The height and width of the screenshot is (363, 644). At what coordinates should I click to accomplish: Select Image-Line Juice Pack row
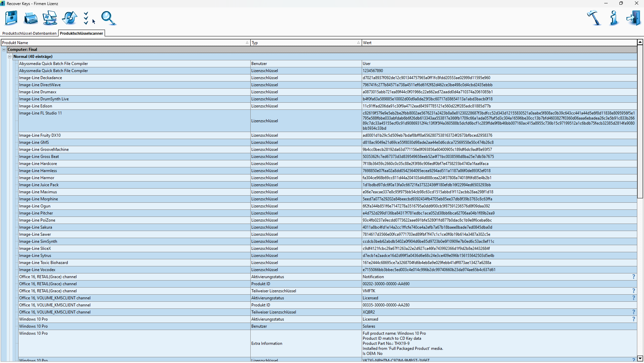point(328,185)
